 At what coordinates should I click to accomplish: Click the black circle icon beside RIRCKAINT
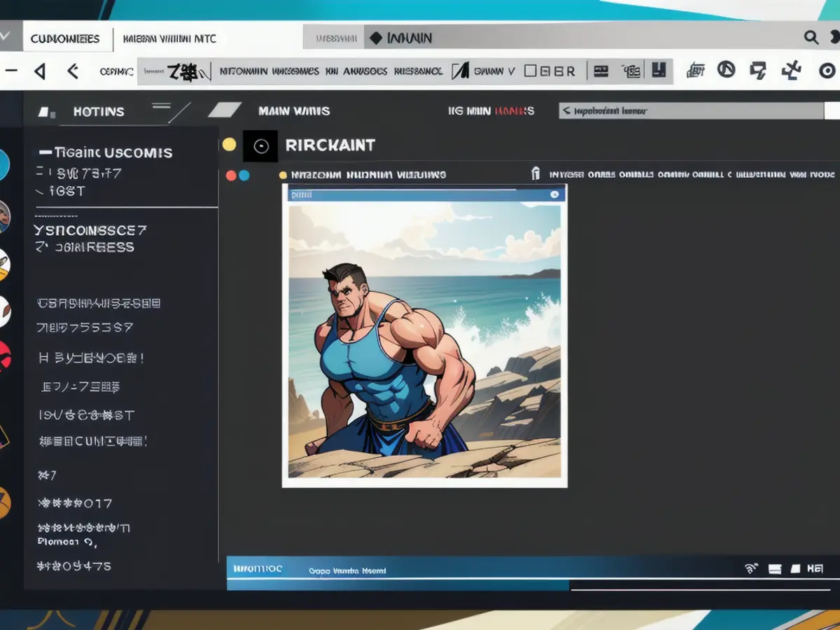[x=260, y=146]
